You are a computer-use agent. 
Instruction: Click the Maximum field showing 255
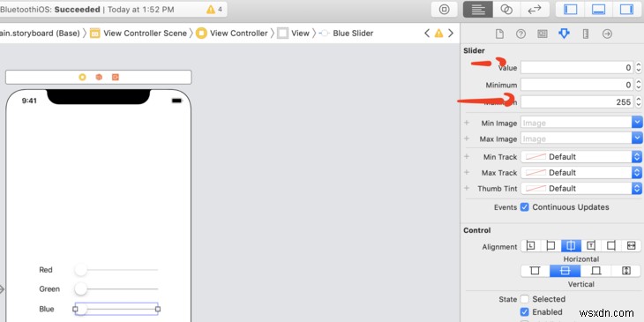tap(577, 102)
